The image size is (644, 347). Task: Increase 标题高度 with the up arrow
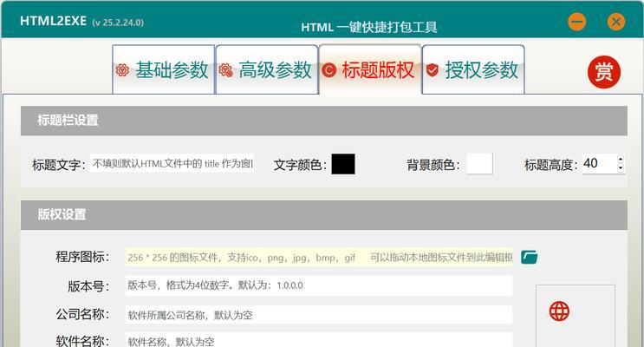[x=621, y=159]
